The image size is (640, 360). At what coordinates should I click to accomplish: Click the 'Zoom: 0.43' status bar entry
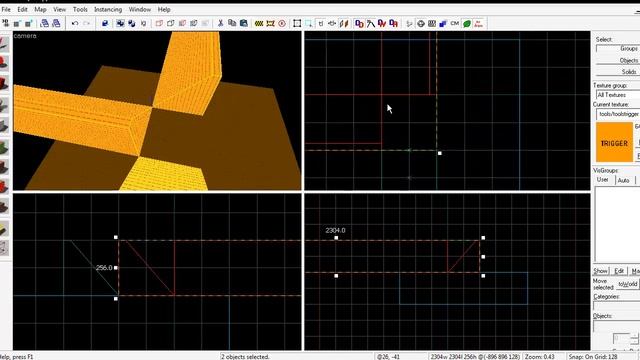pyautogui.click(x=540, y=357)
